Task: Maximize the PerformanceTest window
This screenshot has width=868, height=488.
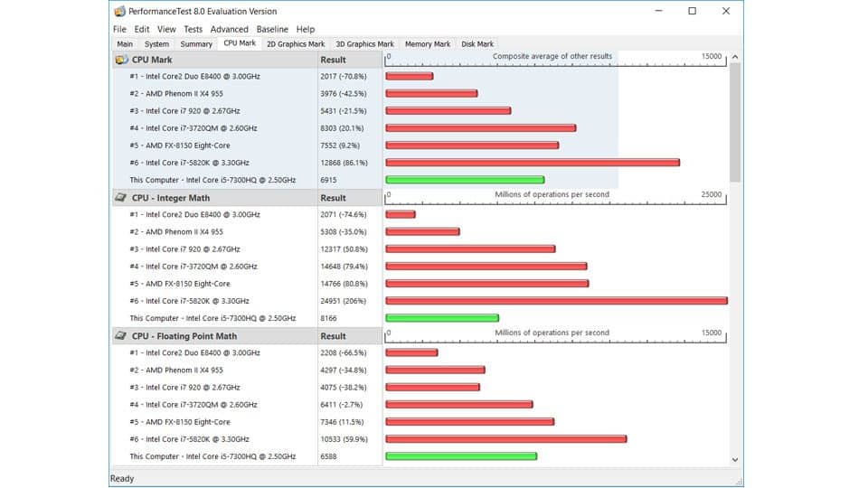Action: [x=692, y=11]
